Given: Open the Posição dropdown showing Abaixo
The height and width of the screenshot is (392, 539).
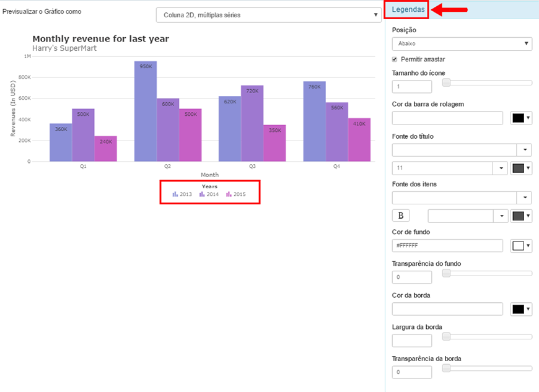Looking at the screenshot, I should click(462, 43).
